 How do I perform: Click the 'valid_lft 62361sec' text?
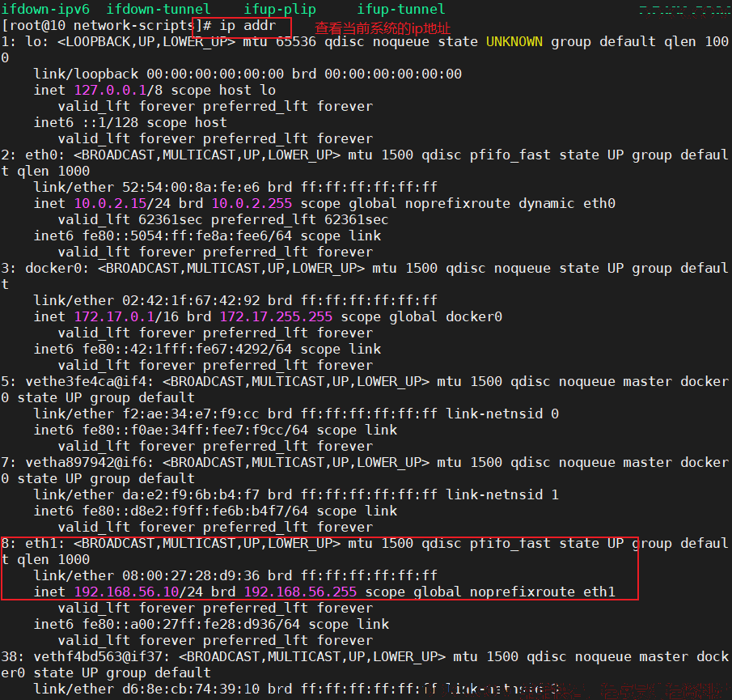pyautogui.click(x=130, y=220)
